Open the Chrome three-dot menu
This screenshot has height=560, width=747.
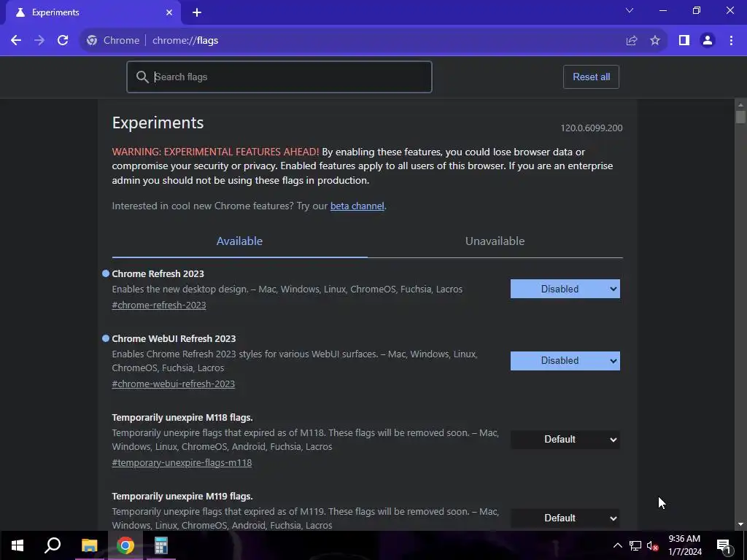point(731,41)
